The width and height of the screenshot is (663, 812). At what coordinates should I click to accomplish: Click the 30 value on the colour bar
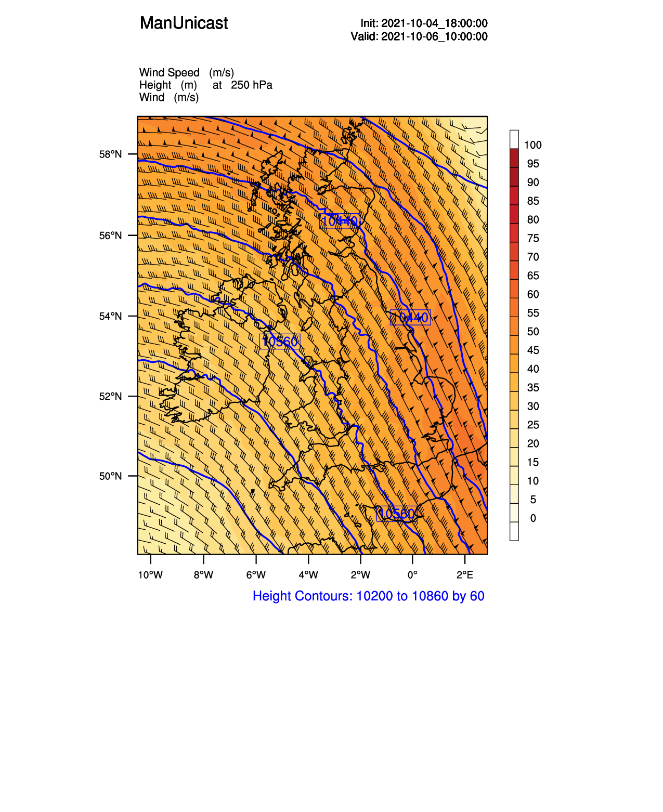click(533, 407)
